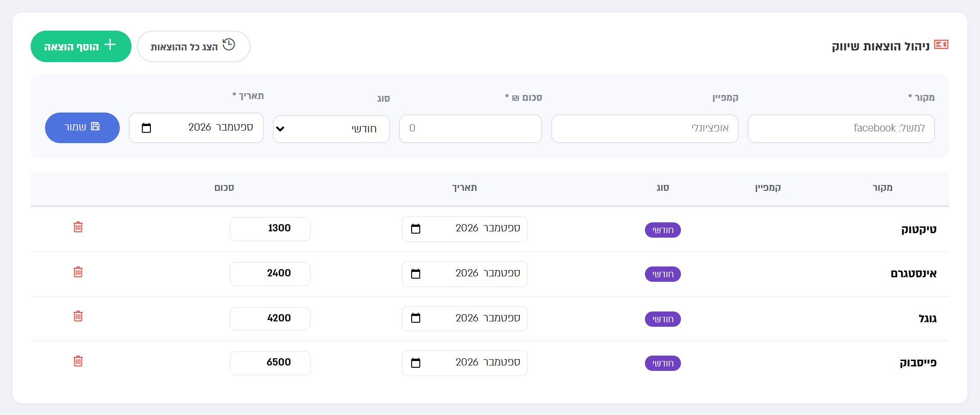Delete the אינסטגרם expense row

tap(78, 272)
